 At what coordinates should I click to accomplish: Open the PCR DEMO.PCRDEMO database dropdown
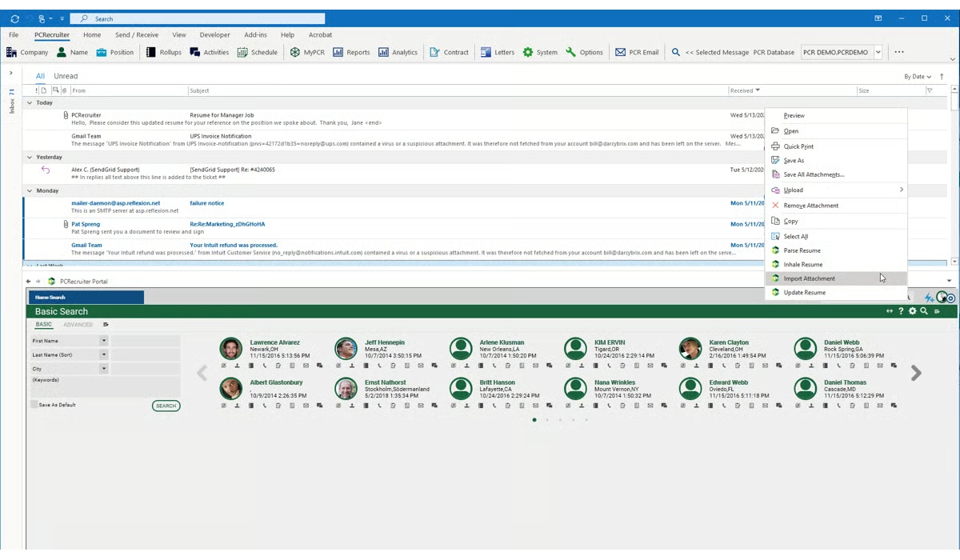point(878,52)
